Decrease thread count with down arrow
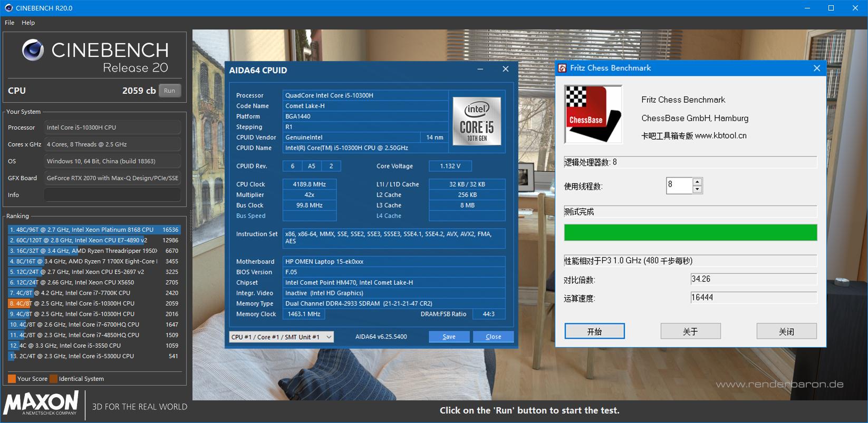The image size is (868, 423). [697, 190]
